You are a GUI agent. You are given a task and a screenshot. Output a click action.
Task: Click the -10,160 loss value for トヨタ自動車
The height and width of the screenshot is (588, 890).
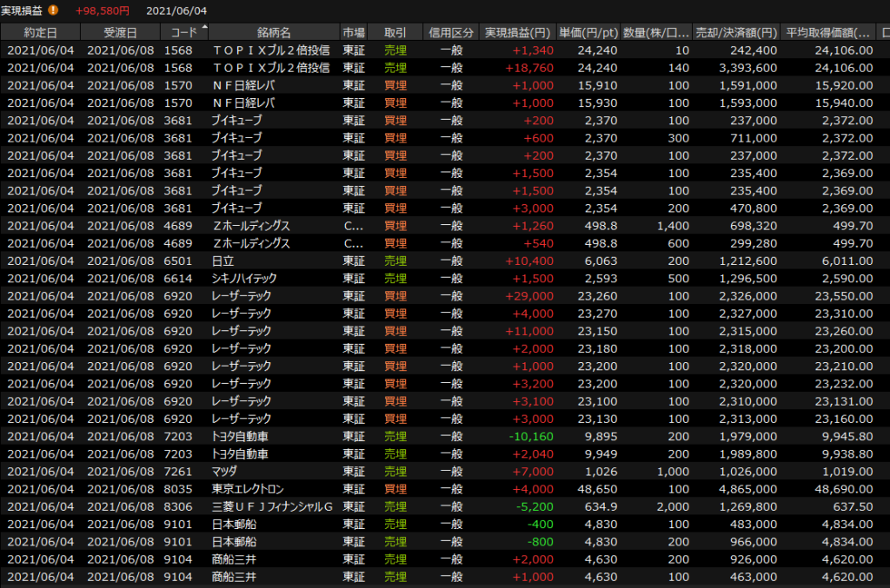(x=529, y=436)
